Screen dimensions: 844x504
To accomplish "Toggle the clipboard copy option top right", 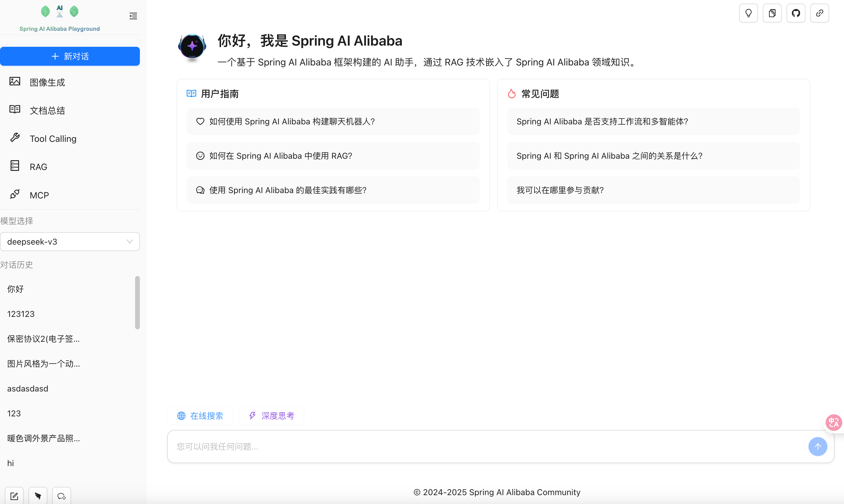I will [772, 13].
